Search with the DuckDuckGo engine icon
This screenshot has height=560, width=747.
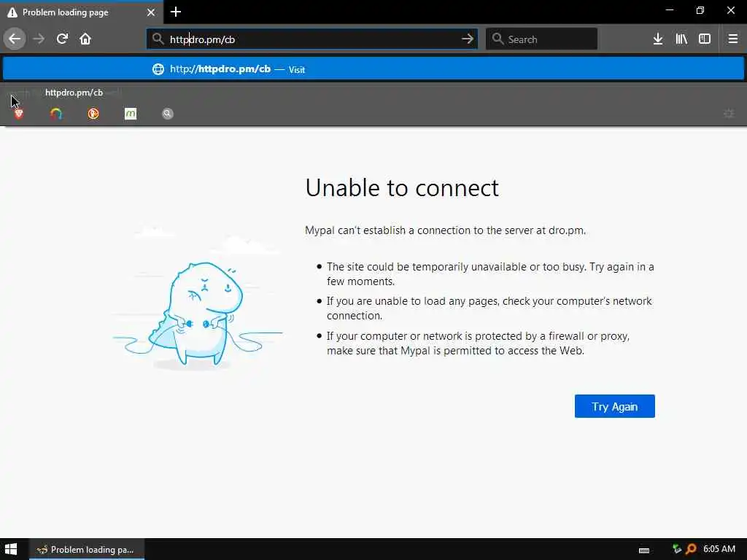pyautogui.click(x=93, y=113)
